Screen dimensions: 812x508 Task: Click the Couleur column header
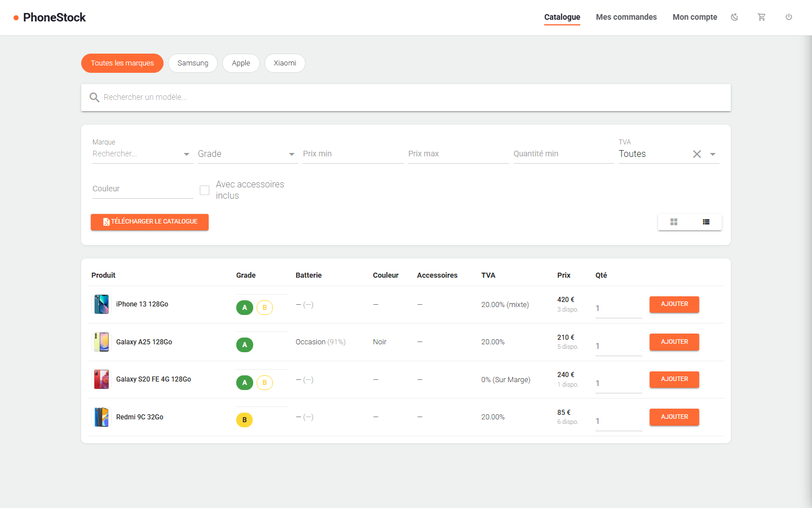[x=386, y=275]
